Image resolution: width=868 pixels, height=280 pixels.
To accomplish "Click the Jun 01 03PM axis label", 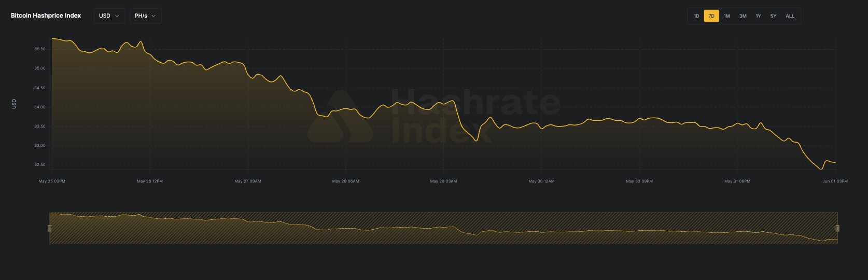I will [x=835, y=181].
